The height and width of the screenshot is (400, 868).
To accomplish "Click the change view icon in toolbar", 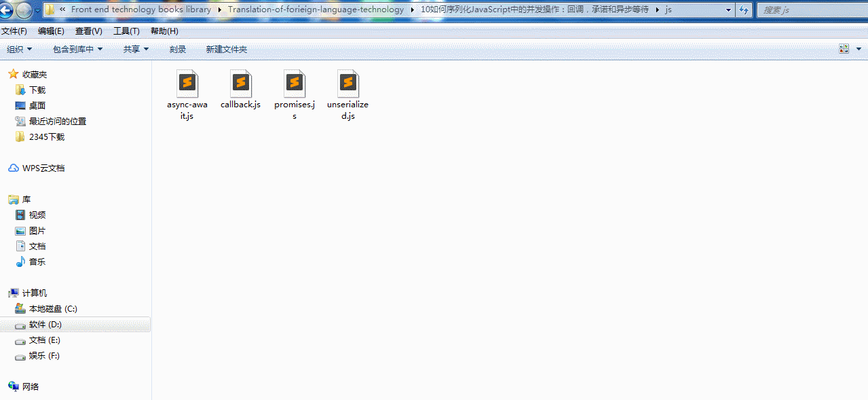I will [844, 49].
